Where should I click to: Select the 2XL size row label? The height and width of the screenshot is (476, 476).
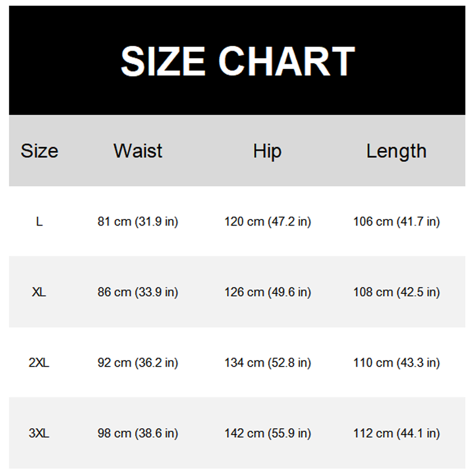click(x=39, y=362)
